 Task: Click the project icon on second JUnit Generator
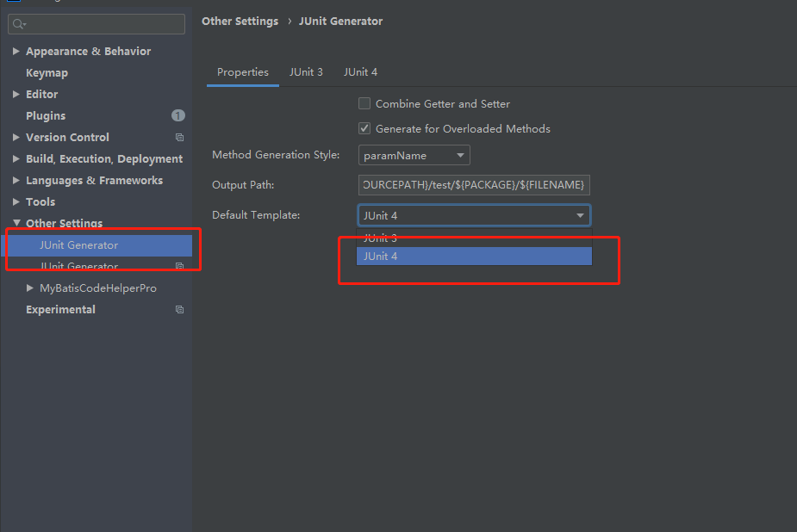pyautogui.click(x=179, y=267)
